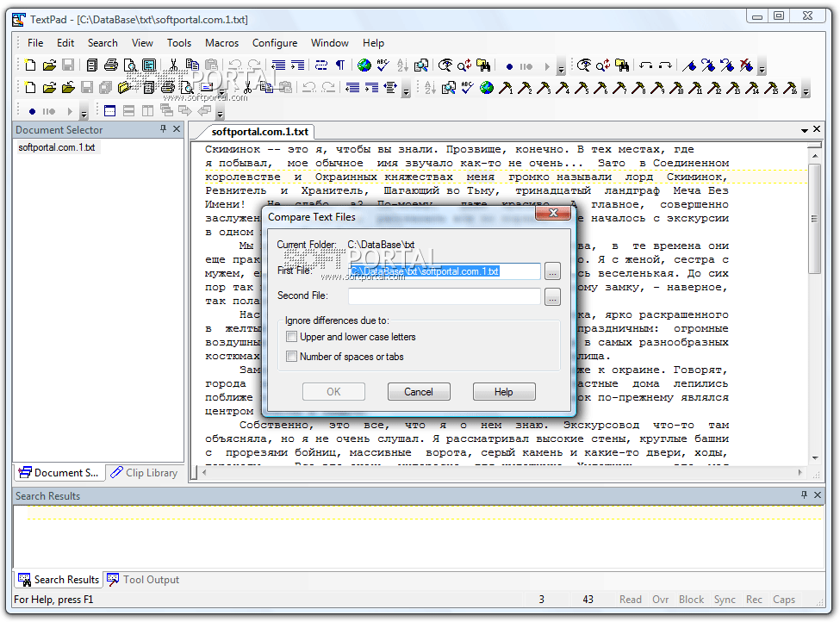Pin the Document Selector panel
840x622 pixels.
click(x=164, y=129)
